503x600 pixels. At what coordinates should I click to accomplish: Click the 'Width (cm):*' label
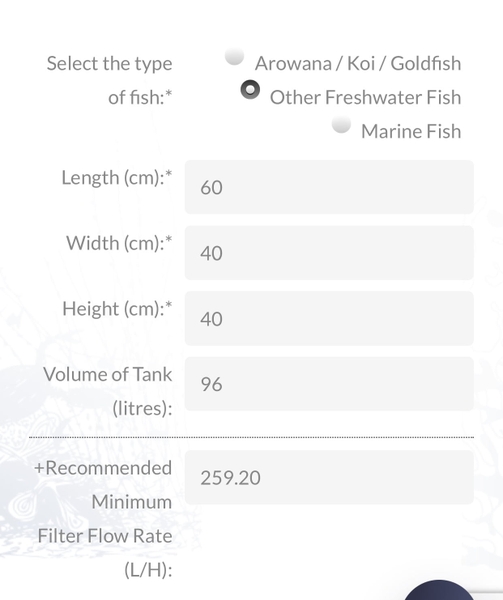pos(119,243)
